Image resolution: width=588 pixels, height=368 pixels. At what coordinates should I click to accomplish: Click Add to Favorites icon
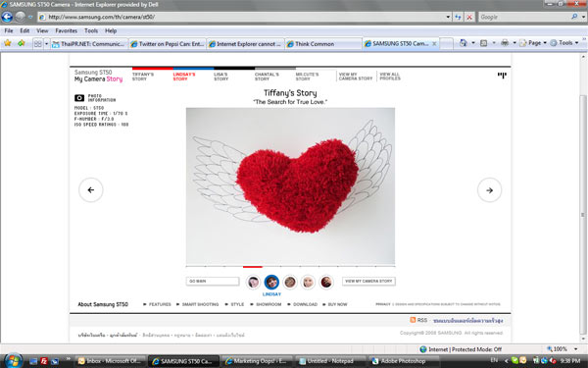21,43
